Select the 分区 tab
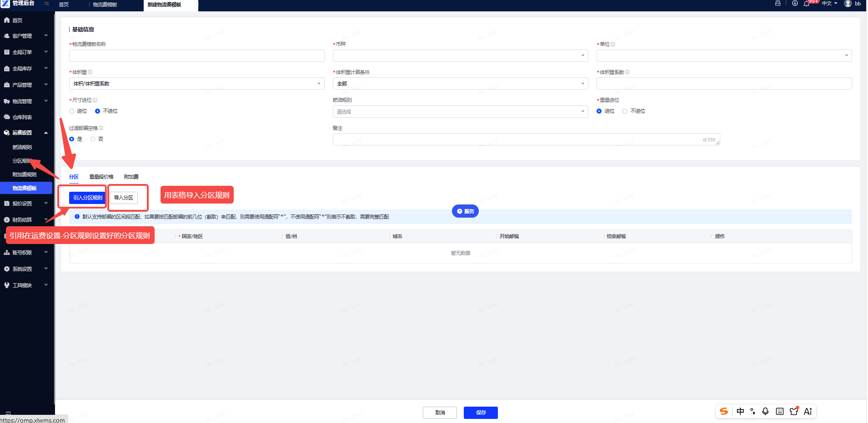868x423 pixels. pos(74,177)
